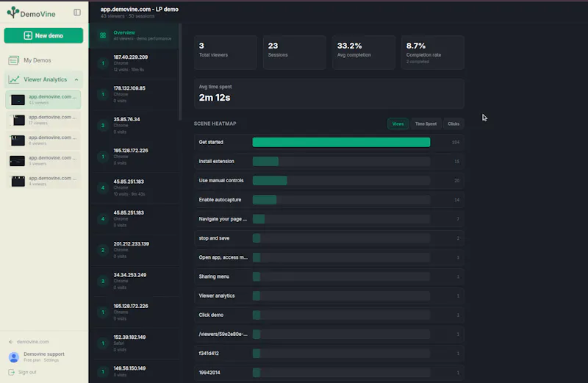This screenshot has height=383, width=588.
Task: Click the Install extension heatmap bar
Action: click(x=265, y=161)
